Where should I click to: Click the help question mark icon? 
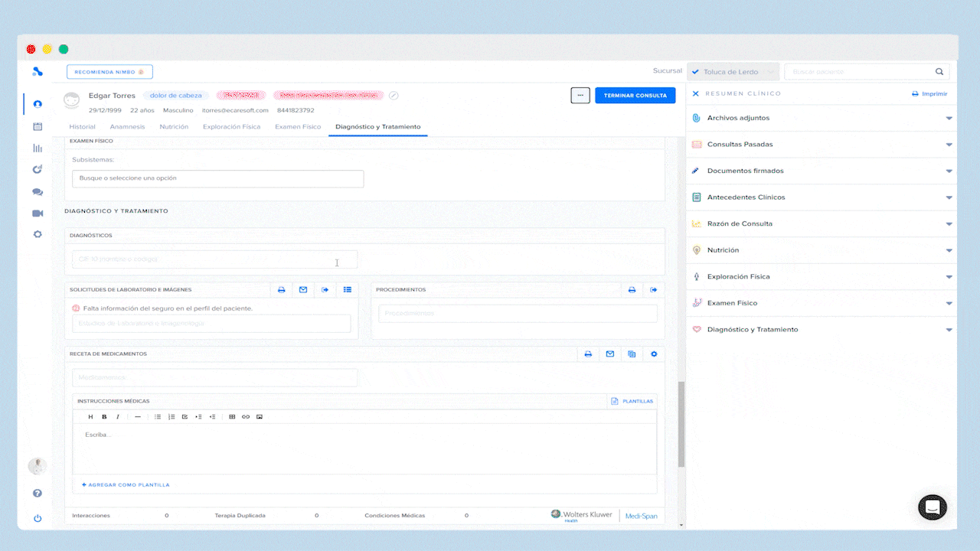point(38,494)
